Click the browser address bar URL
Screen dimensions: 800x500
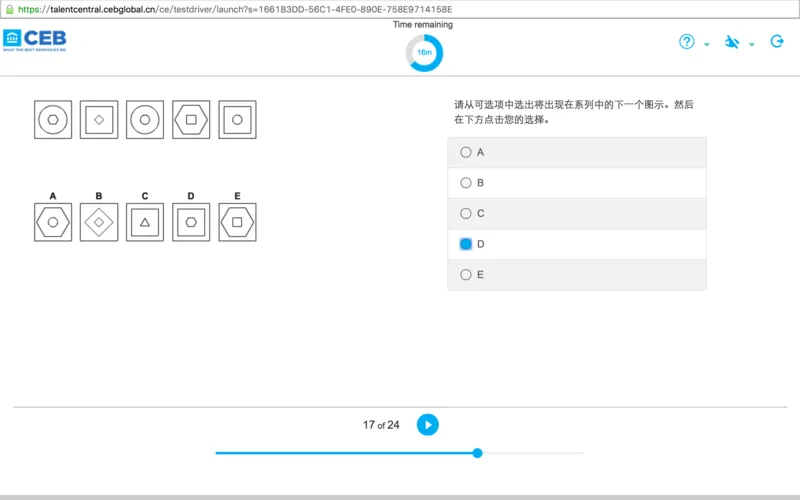tap(235, 9)
